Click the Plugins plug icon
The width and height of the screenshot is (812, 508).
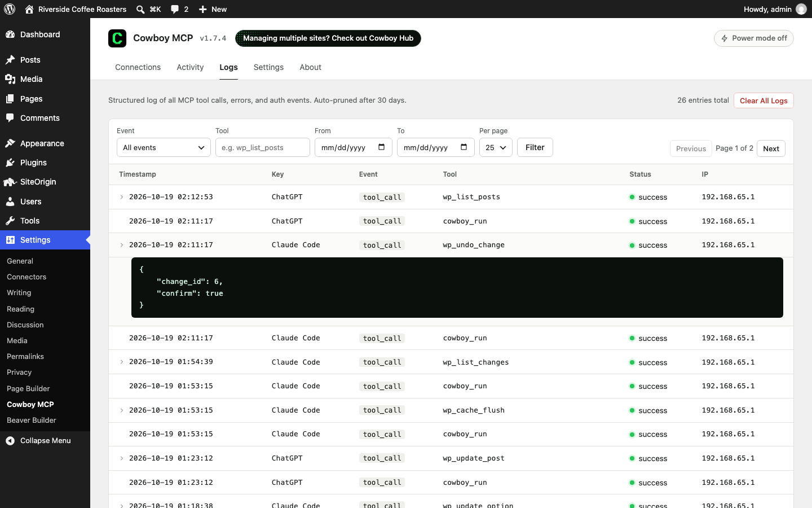point(10,163)
